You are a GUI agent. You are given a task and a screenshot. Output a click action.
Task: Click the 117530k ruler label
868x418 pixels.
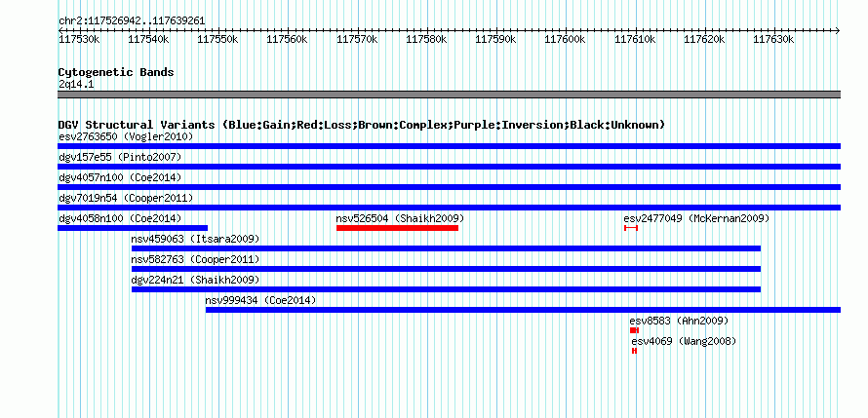[x=79, y=39]
